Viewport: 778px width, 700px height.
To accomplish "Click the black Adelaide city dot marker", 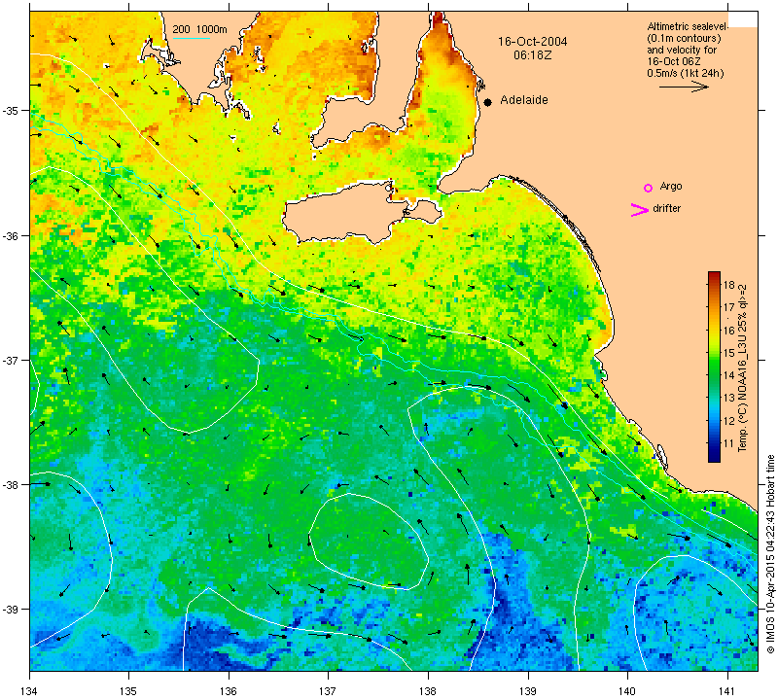I will coord(488,102).
